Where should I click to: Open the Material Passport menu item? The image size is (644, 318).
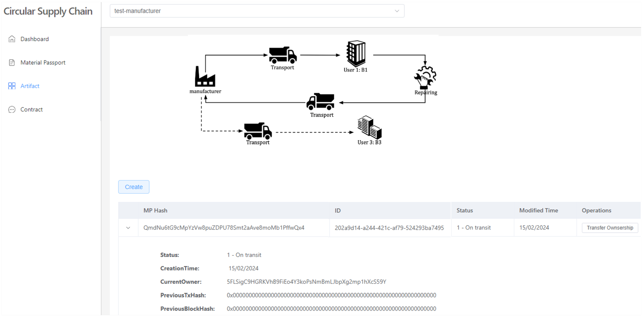43,63
